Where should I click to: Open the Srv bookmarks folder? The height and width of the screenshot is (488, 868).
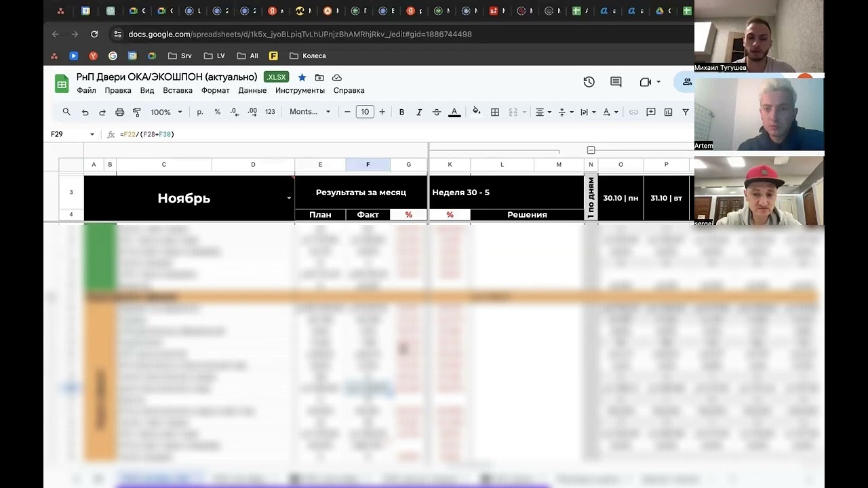tap(180, 56)
